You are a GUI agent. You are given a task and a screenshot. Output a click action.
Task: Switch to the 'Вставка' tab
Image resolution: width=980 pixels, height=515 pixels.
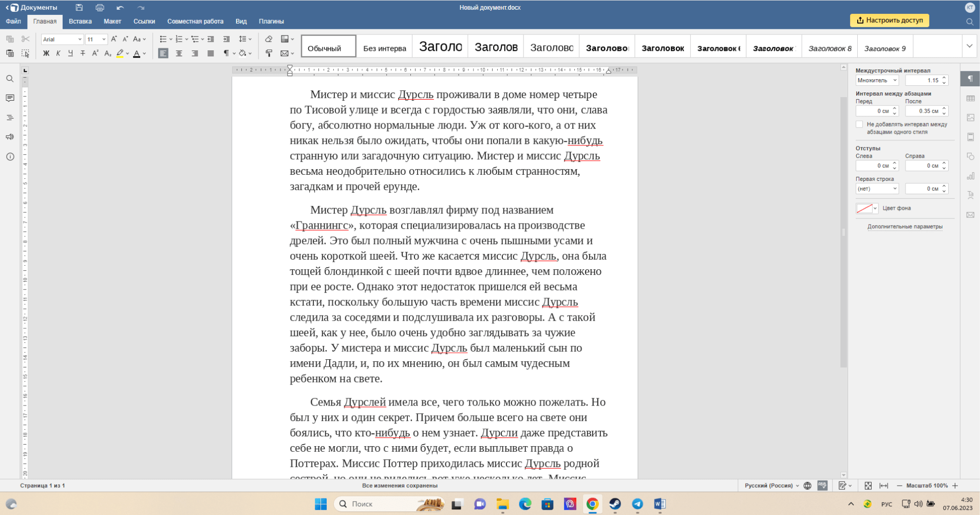point(80,22)
